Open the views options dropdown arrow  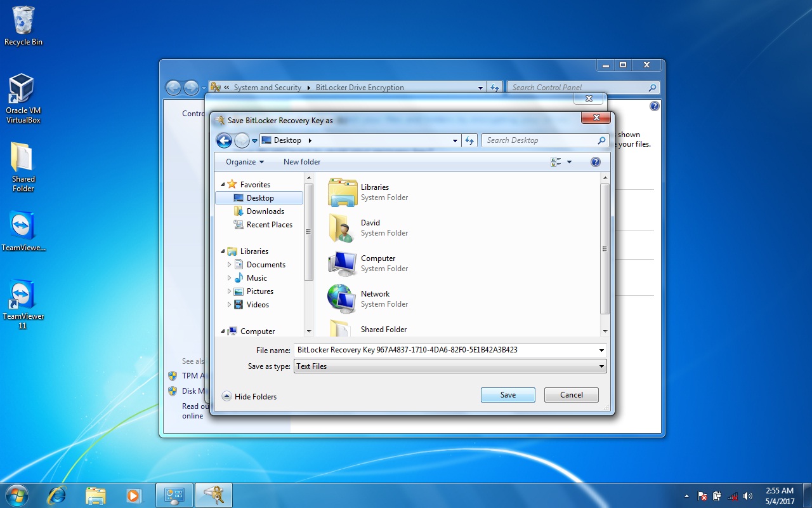(x=569, y=162)
